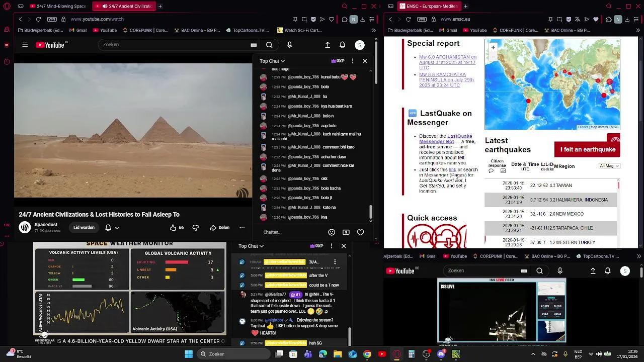Click 'Lid worden' to join Spacedust channel
The image size is (644, 362).
click(x=84, y=227)
